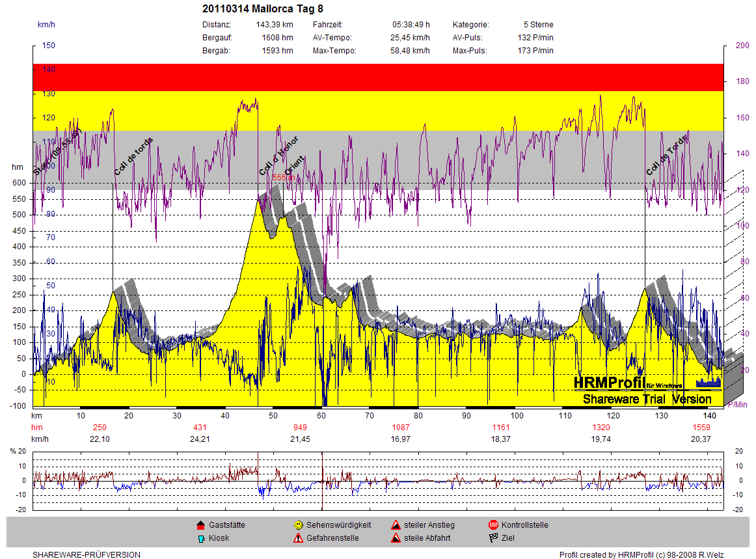Select the Sehenswürdigkeit smiley icon

coord(298,525)
